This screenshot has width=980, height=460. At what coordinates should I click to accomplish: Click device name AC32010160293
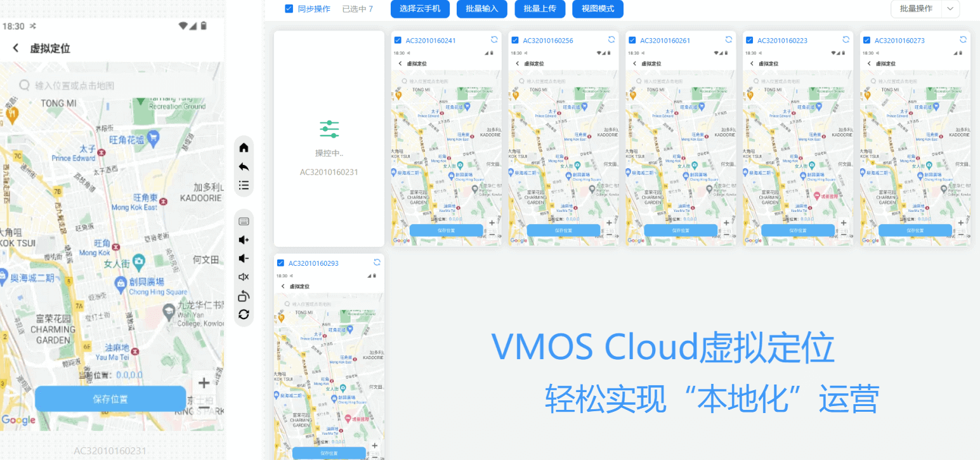pos(313,263)
